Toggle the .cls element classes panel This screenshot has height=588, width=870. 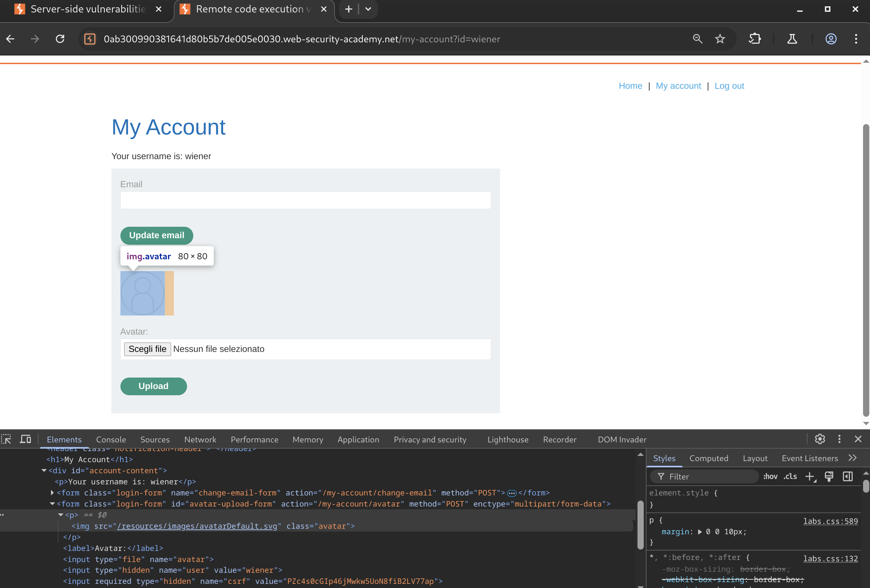[x=790, y=476]
